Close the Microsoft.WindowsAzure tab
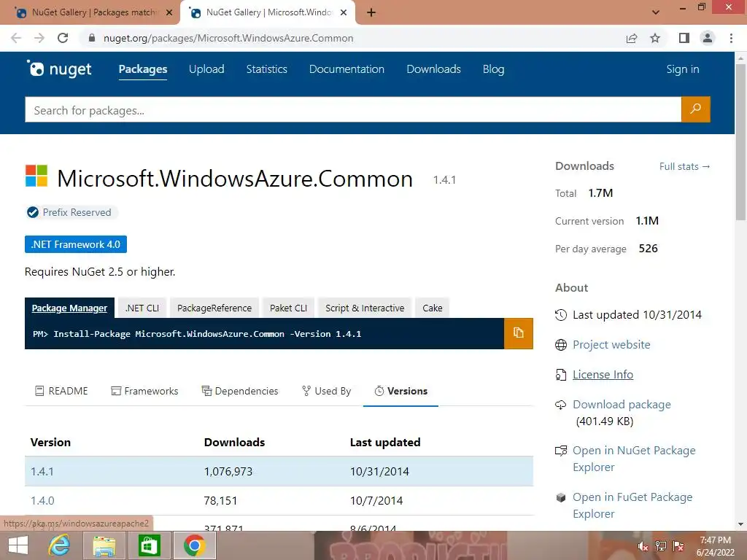 coord(344,13)
